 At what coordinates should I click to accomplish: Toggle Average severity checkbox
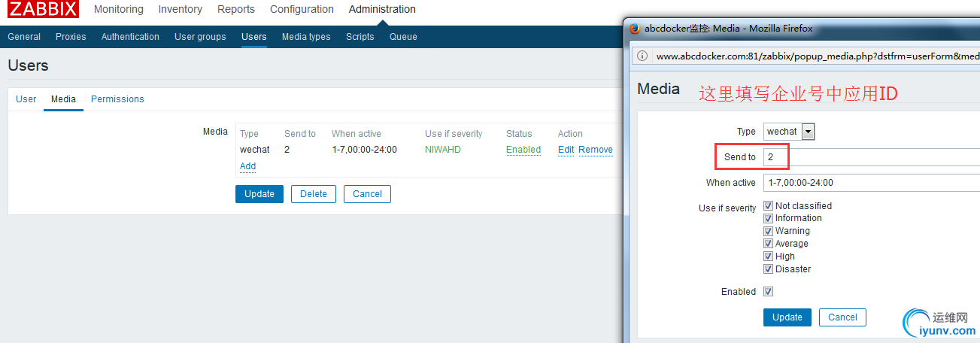[x=769, y=244]
